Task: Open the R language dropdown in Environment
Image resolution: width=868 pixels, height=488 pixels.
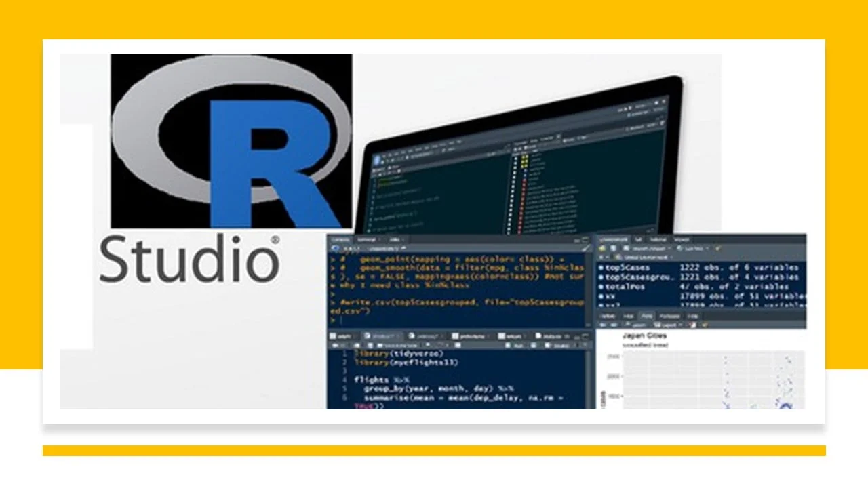Action: coord(603,257)
